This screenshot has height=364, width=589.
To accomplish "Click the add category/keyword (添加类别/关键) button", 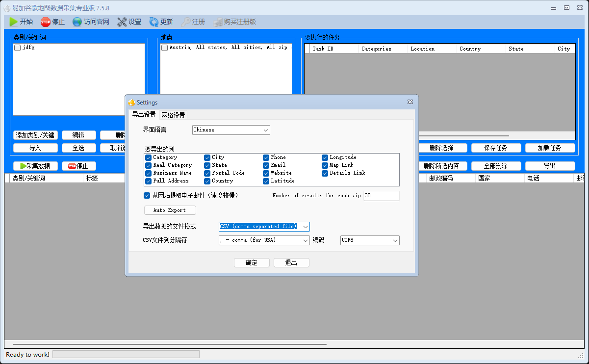I will pos(35,135).
